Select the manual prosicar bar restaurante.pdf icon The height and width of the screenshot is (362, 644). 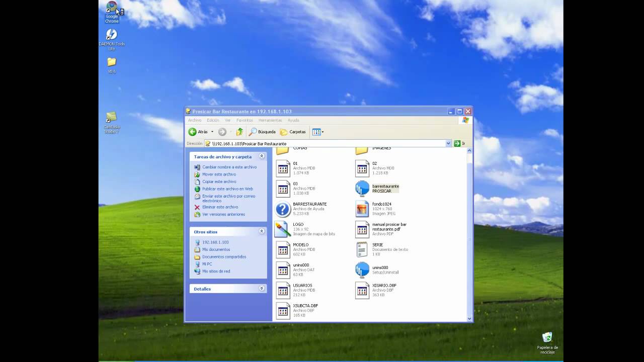point(362,229)
